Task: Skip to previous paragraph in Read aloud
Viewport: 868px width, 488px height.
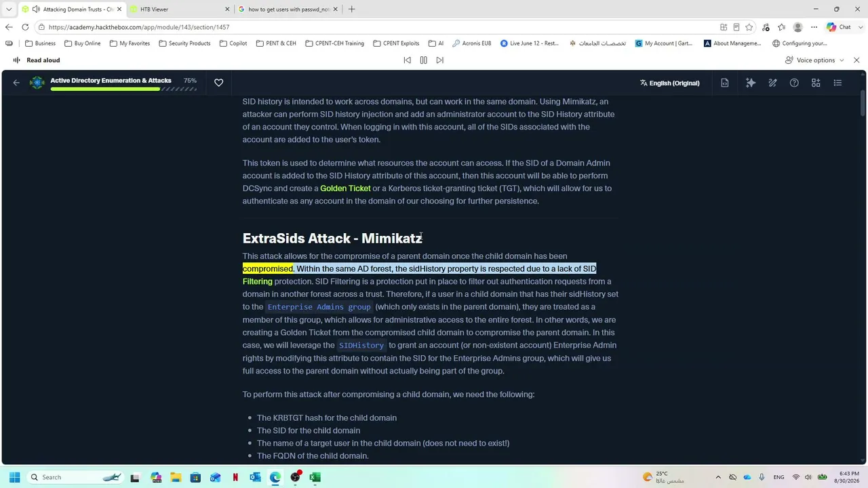Action: [407, 60]
